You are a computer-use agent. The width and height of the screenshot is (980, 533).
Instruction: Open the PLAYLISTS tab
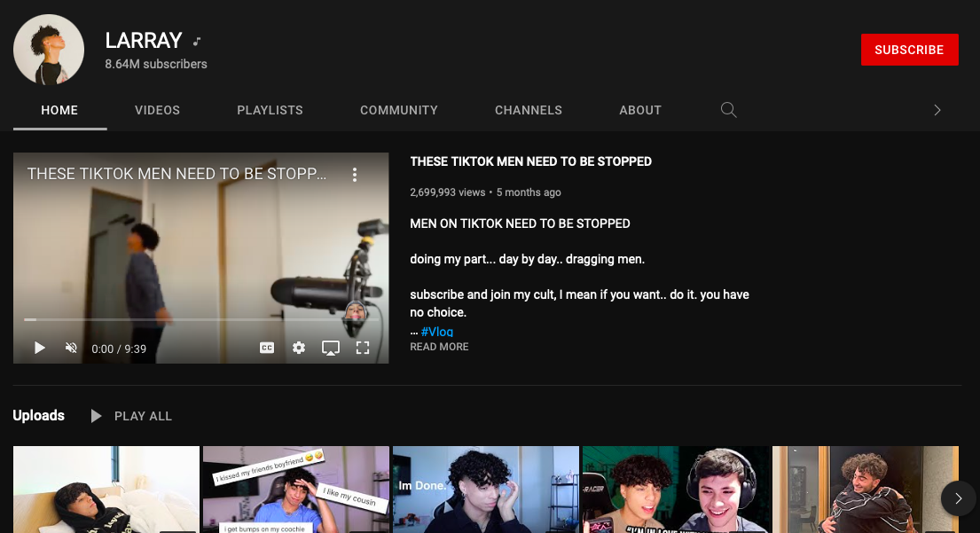point(270,110)
